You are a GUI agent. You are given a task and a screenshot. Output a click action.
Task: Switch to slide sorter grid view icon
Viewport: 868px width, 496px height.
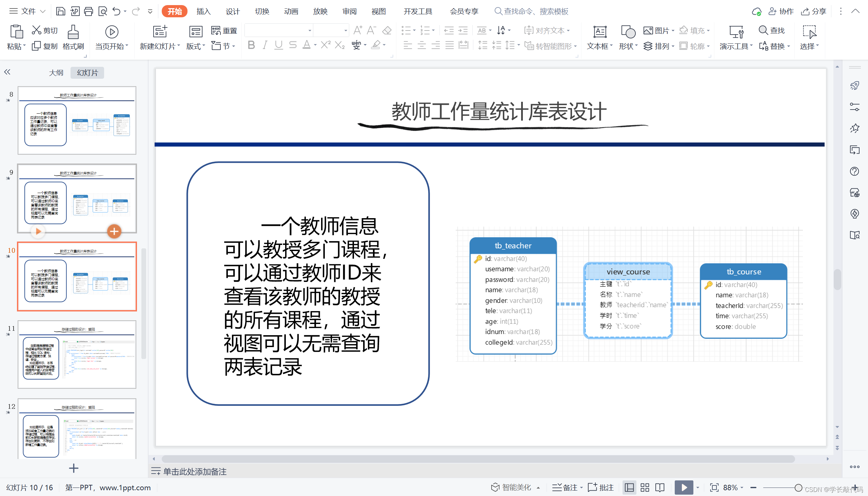point(645,488)
